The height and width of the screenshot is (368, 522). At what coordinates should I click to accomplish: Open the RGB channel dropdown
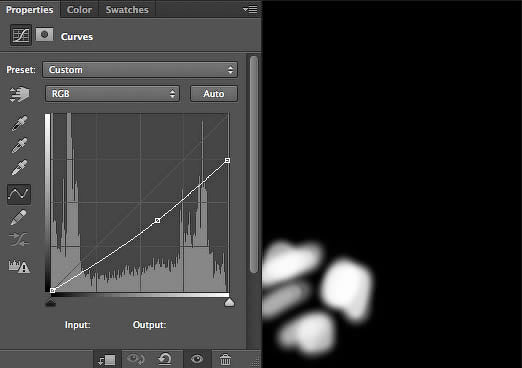click(112, 94)
